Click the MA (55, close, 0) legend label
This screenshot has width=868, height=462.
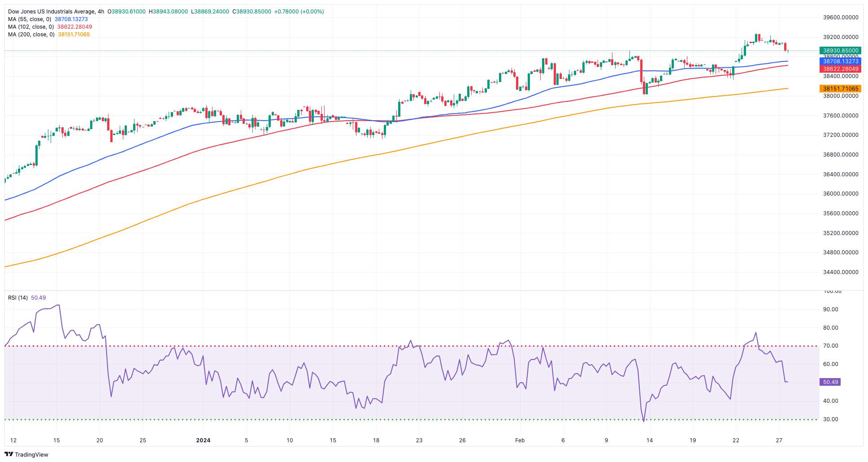(30, 19)
